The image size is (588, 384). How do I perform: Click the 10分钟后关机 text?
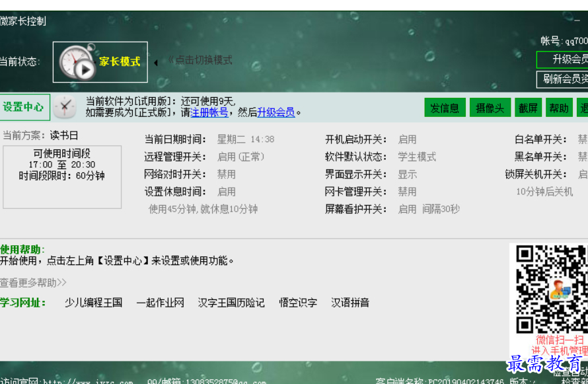click(x=544, y=192)
